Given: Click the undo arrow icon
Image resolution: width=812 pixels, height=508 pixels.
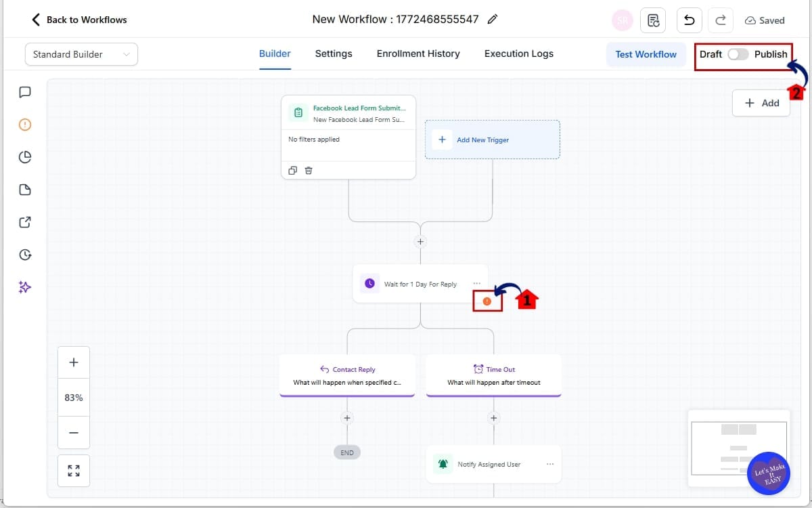Looking at the screenshot, I should 689,20.
